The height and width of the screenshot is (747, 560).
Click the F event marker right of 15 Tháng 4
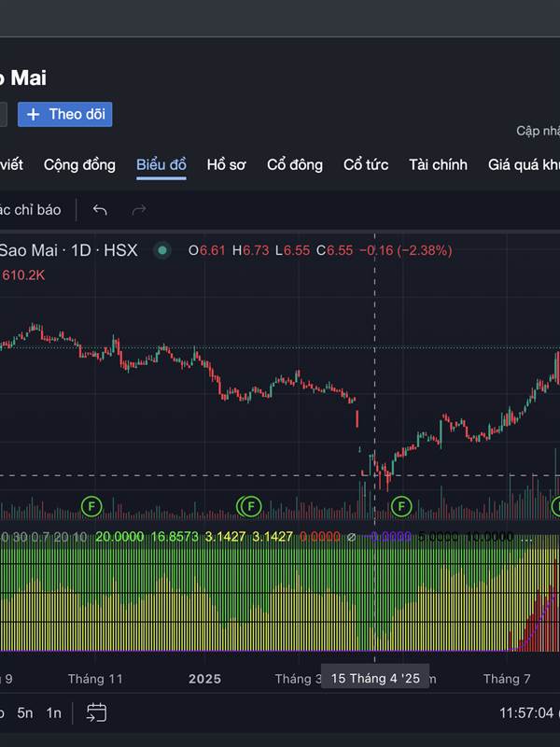pos(401,506)
